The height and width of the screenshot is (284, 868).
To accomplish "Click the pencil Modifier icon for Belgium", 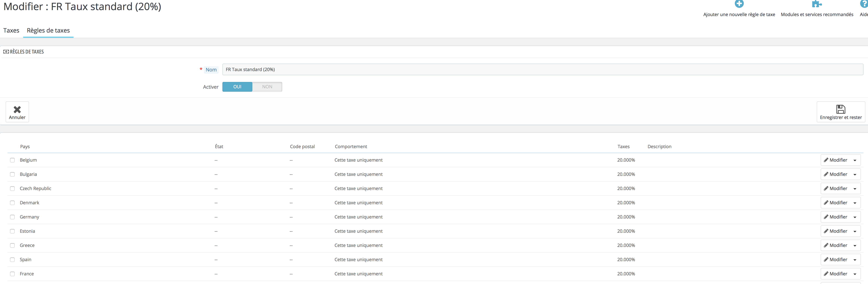I will click(x=826, y=160).
